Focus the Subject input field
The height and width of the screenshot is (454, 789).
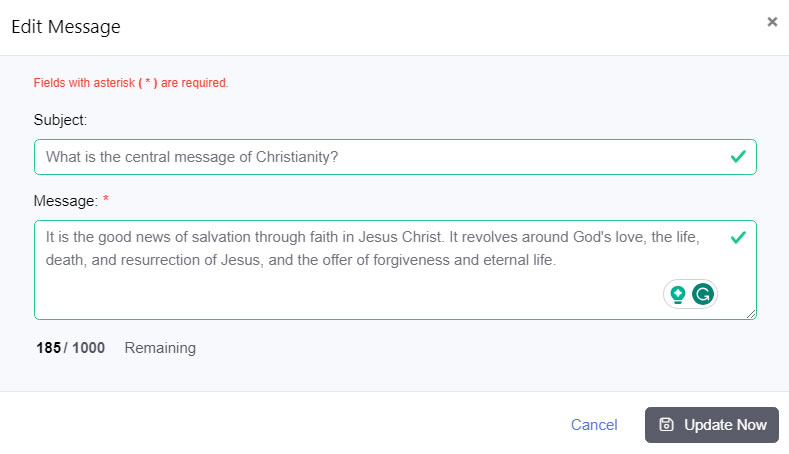pos(380,157)
